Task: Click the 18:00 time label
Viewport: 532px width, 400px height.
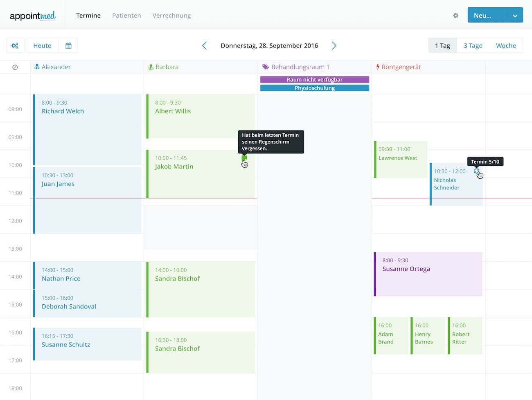Action: coord(15,388)
